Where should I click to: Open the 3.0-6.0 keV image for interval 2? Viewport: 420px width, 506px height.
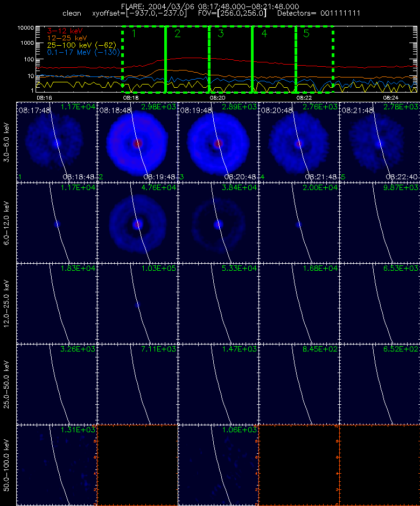tap(137, 142)
